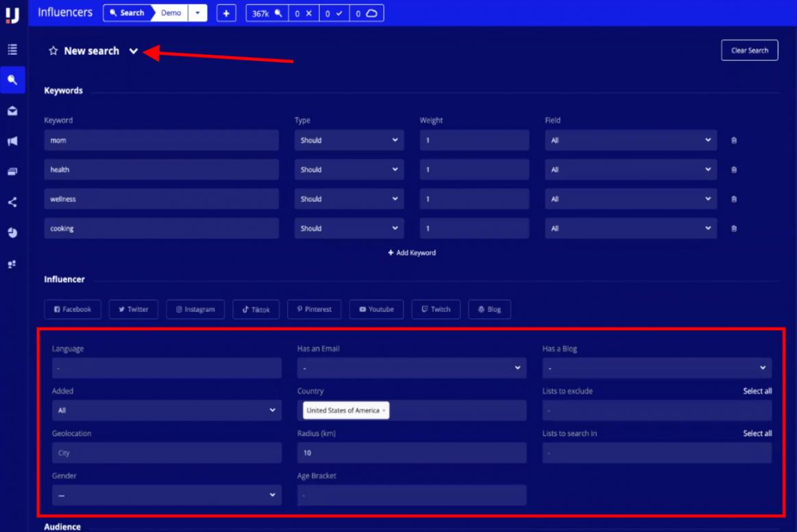Delete the 'mom' keyword row with trash icon
Viewport: 797px width, 532px height.
pyautogui.click(x=734, y=140)
